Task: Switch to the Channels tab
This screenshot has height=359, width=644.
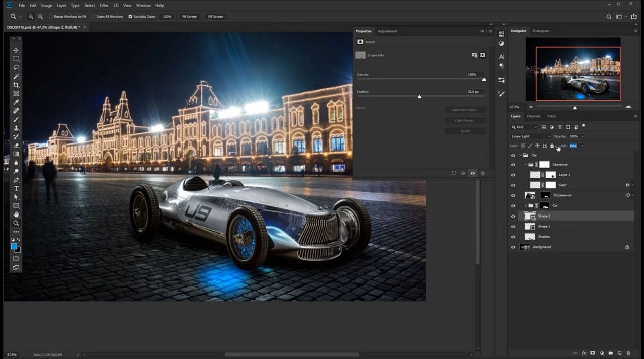Action: point(534,116)
